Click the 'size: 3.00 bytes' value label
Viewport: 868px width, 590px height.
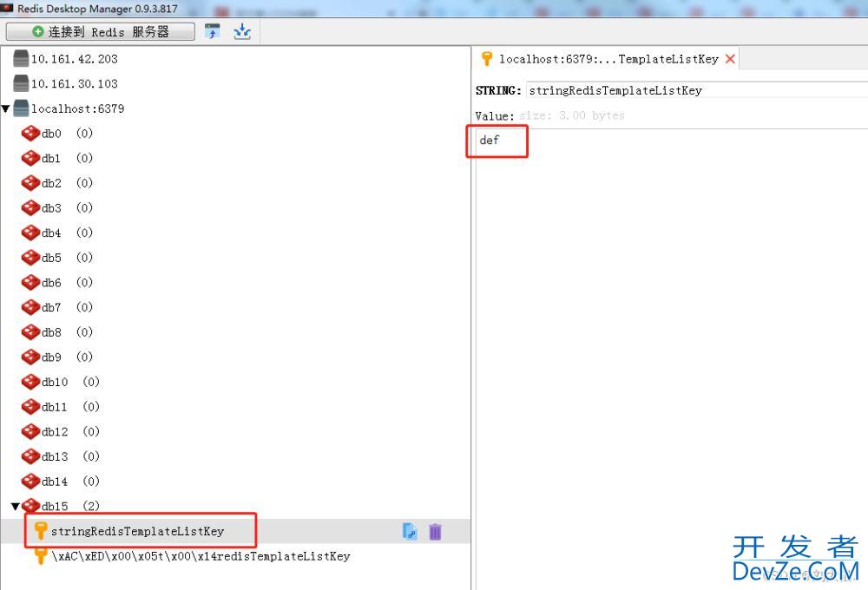pos(572,115)
